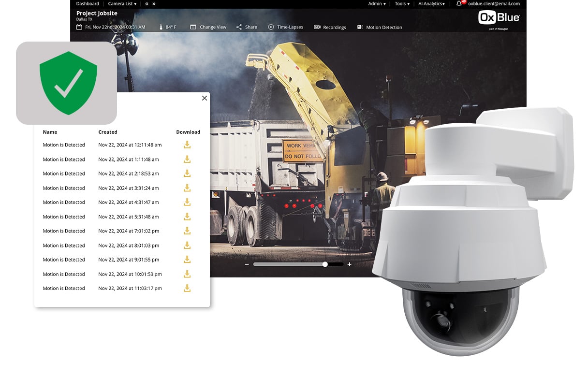Expand the Admin dropdown menu
The height and width of the screenshot is (377, 588).
click(x=377, y=3)
